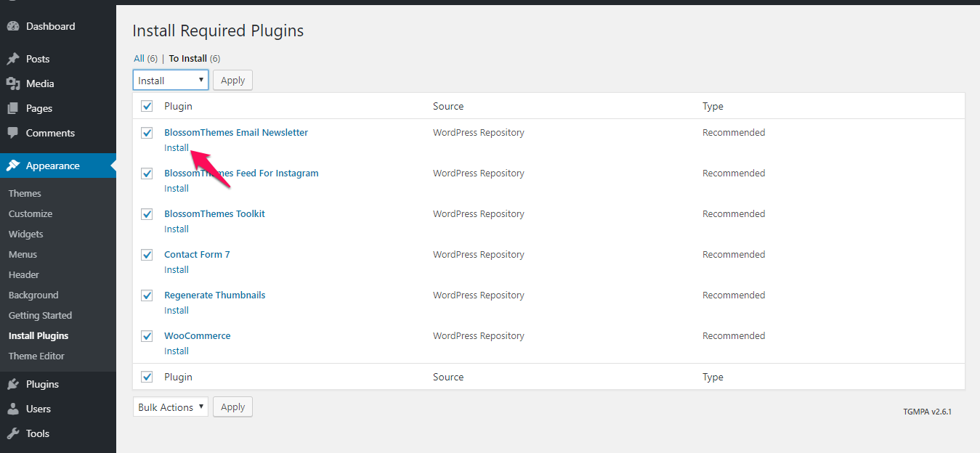The height and width of the screenshot is (453, 980).
Task: Click Plugin column header at top
Action: click(x=178, y=106)
